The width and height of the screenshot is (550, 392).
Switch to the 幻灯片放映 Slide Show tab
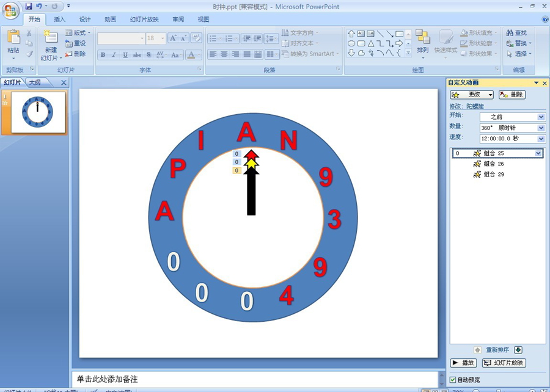(x=144, y=20)
